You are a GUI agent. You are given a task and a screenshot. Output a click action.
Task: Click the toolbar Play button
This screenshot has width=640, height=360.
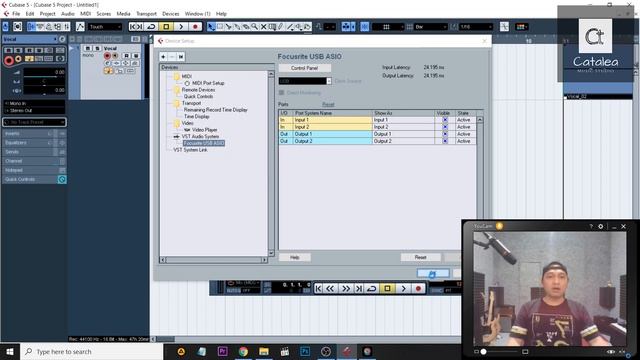[181, 27]
